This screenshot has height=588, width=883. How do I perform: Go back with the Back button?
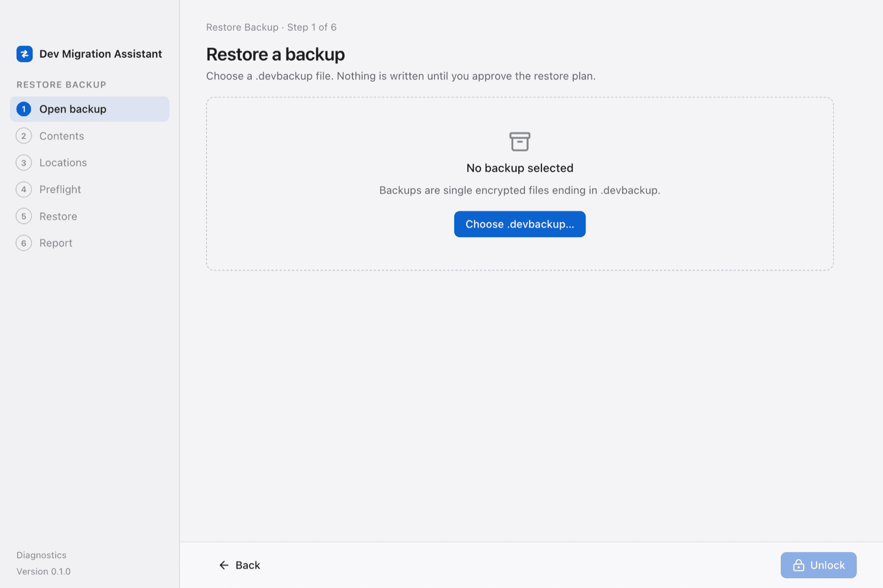point(240,565)
